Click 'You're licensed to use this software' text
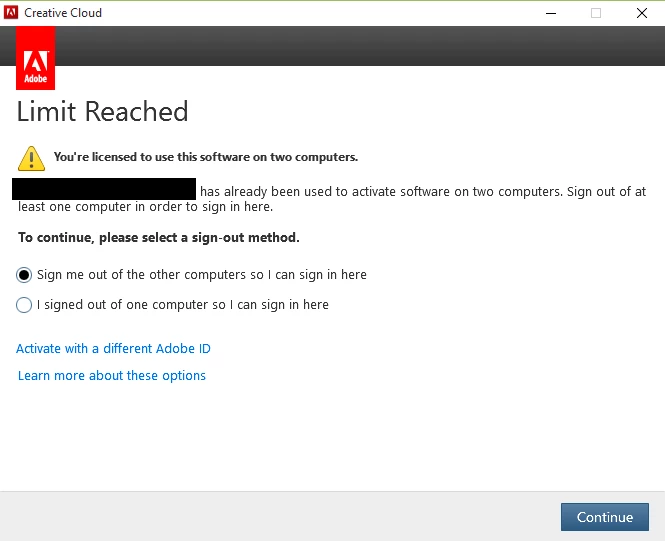 (206, 157)
